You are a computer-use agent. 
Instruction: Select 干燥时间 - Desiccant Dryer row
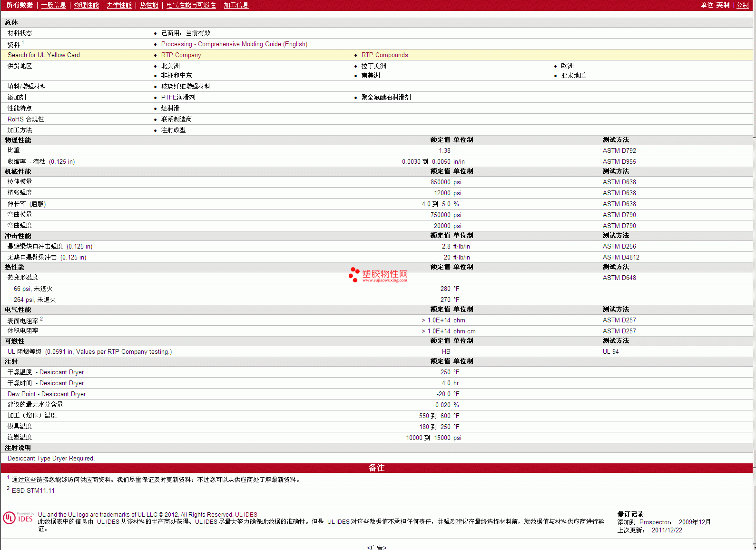[x=376, y=383]
